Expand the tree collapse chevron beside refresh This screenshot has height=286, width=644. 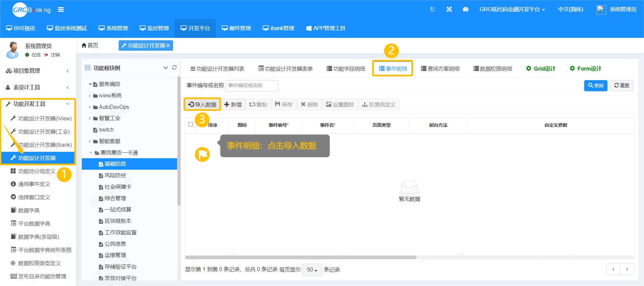click(x=166, y=68)
